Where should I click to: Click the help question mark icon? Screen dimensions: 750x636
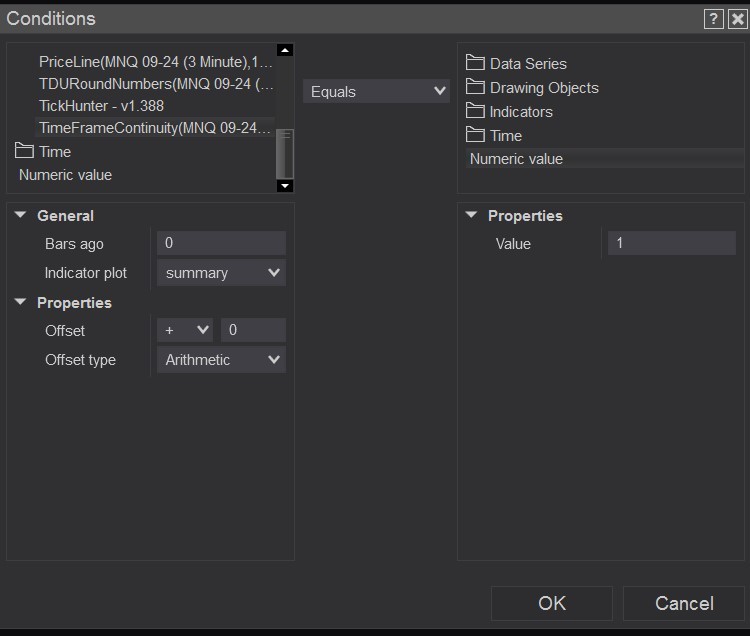(713, 19)
